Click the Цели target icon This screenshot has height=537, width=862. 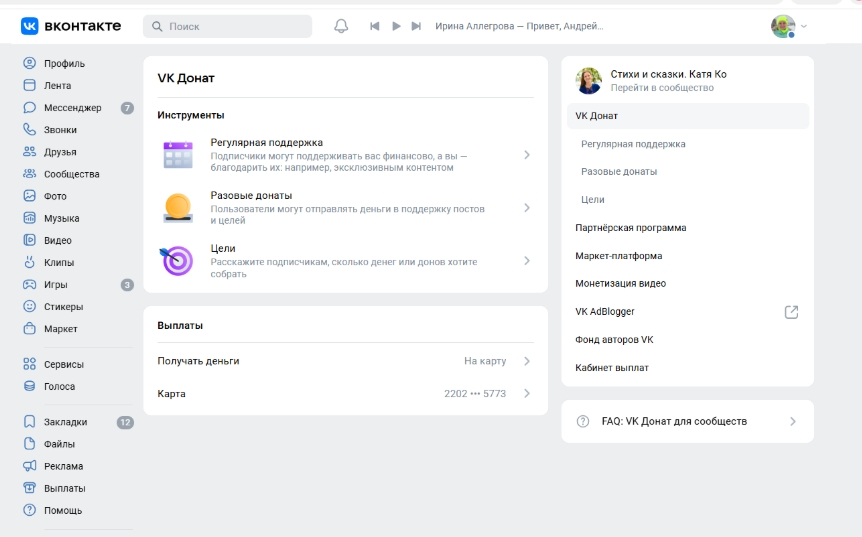(x=177, y=261)
